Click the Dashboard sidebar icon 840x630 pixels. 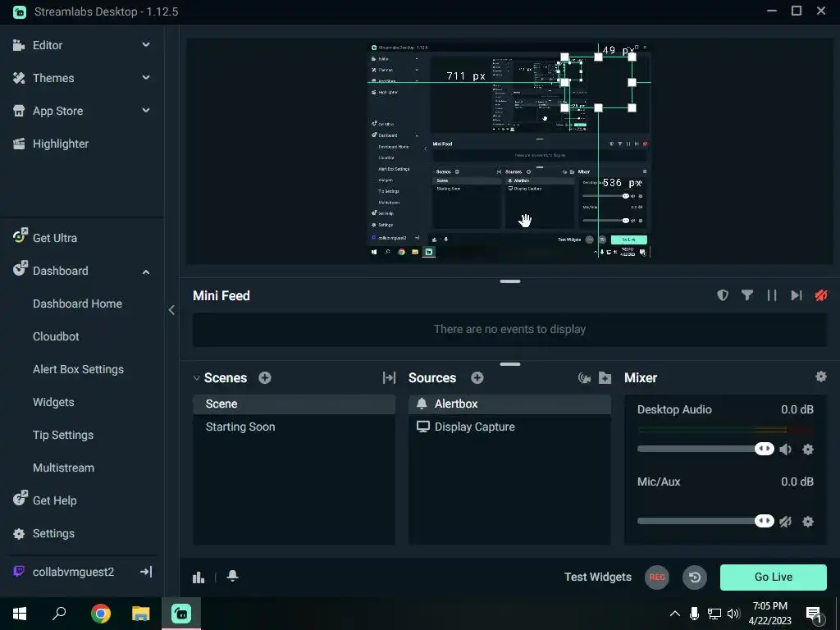coord(20,268)
